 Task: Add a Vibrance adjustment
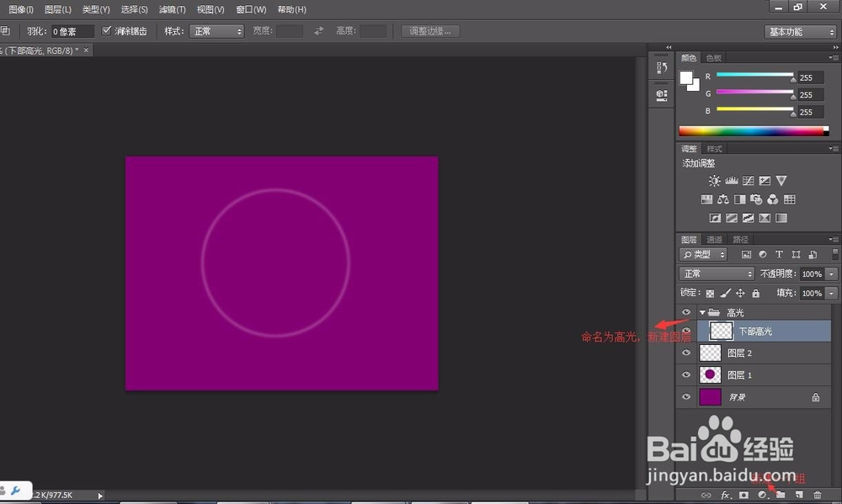(x=781, y=181)
